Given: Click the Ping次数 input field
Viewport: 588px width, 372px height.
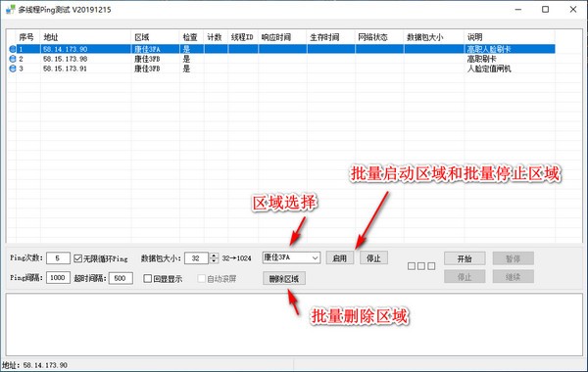Looking at the screenshot, I should pyautogui.click(x=58, y=258).
